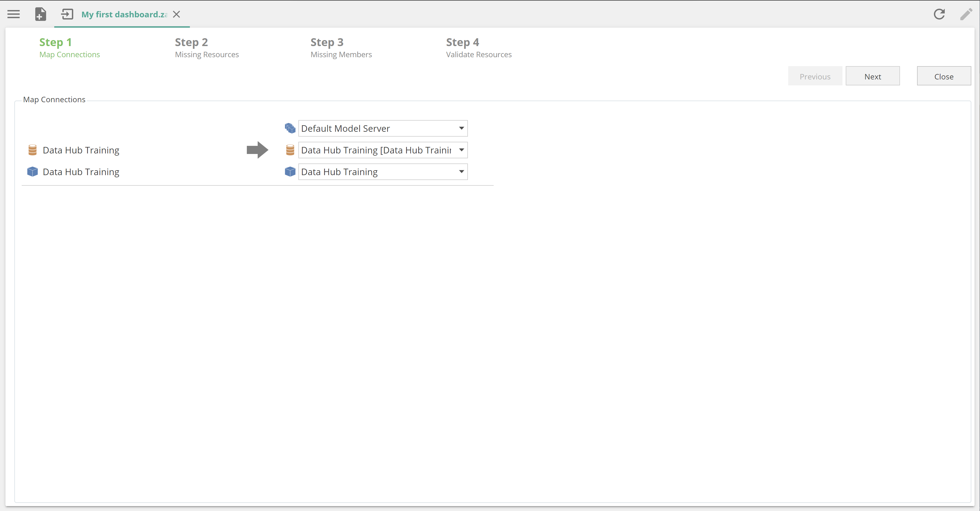This screenshot has height=511, width=980.
Task: Expand the Data Hub Training cube dropdown
Action: (x=461, y=172)
